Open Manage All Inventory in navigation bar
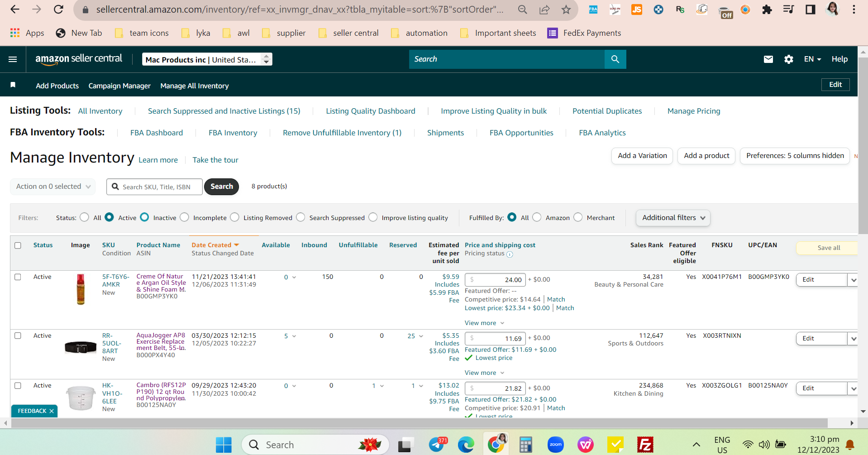This screenshot has width=868, height=455. click(x=195, y=86)
